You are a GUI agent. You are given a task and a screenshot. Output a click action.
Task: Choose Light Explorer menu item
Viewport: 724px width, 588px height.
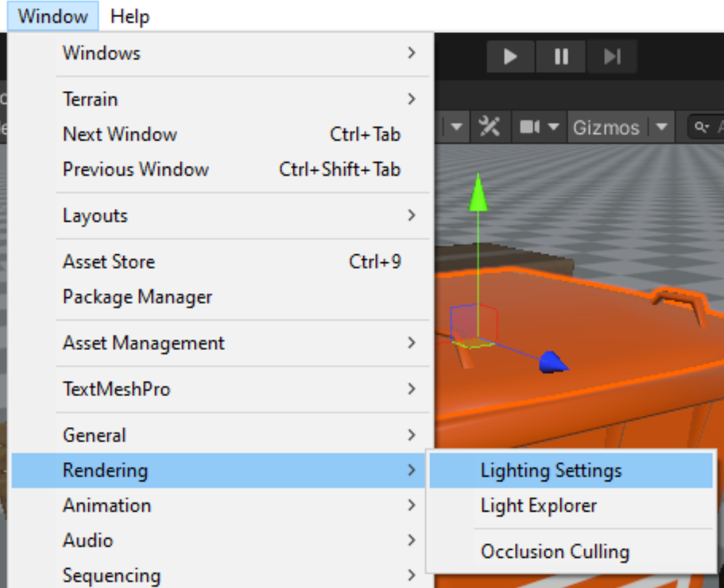coord(539,506)
